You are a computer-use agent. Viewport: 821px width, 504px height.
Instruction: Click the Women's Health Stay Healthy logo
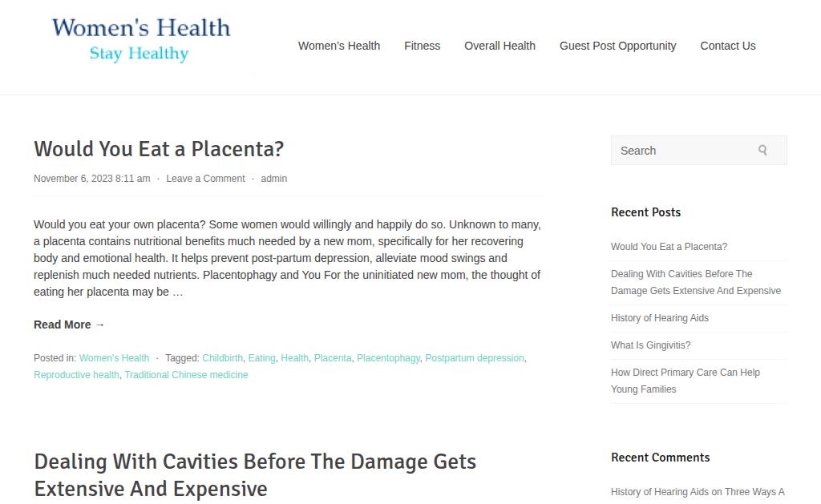tap(141, 40)
